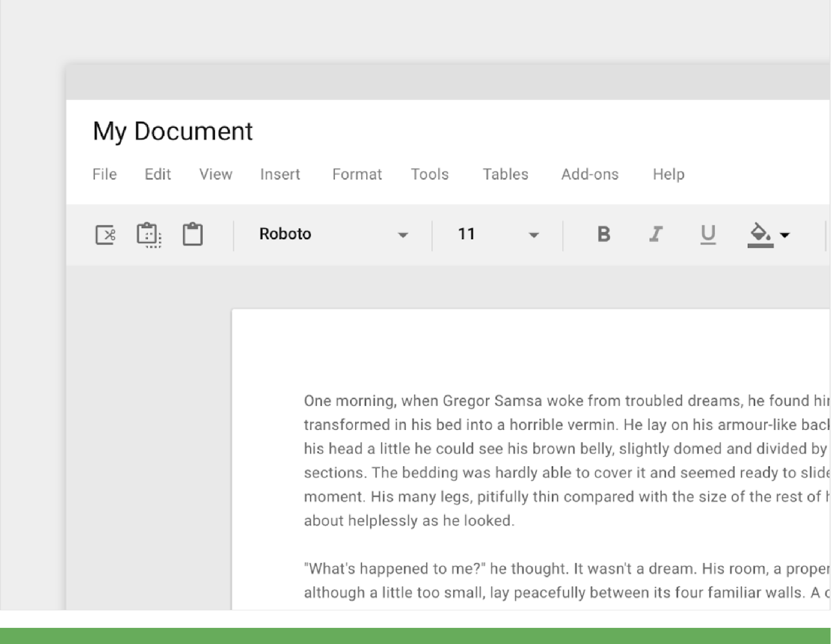Image resolution: width=831 pixels, height=644 pixels.
Task: Click paragraph starting "What's happened to me?"
Action: (x=567, y=580)
